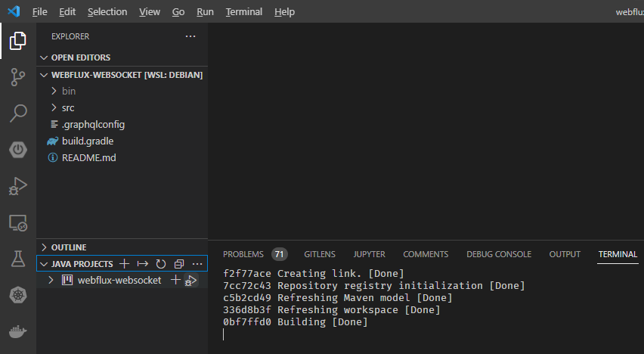Collapse the Open Editors section

pyautogui.click(x=44, y=57)
